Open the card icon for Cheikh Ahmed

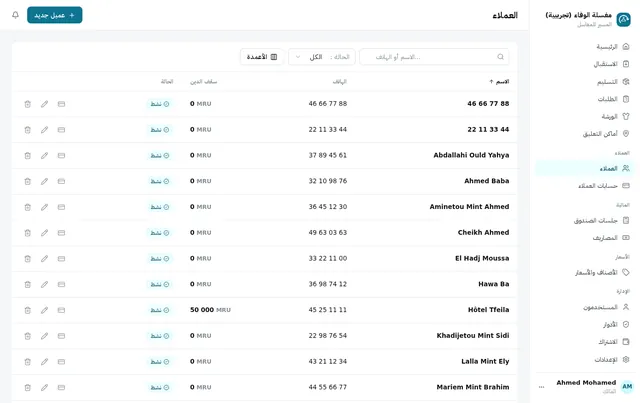61,233
